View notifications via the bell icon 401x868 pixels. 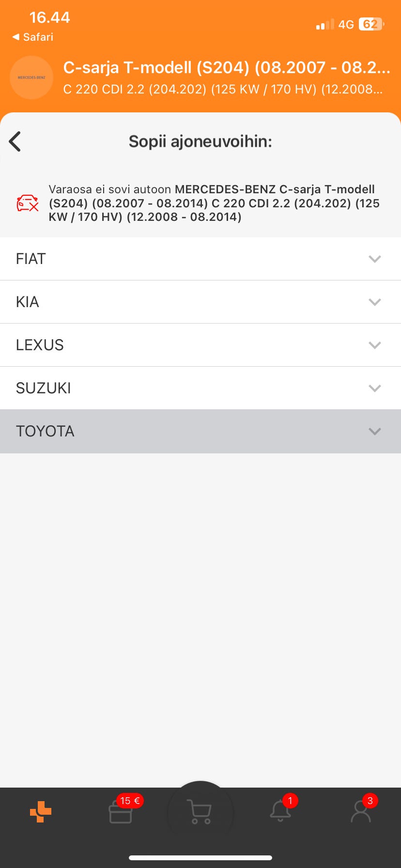pyautogui.click(x=281, y=811)
